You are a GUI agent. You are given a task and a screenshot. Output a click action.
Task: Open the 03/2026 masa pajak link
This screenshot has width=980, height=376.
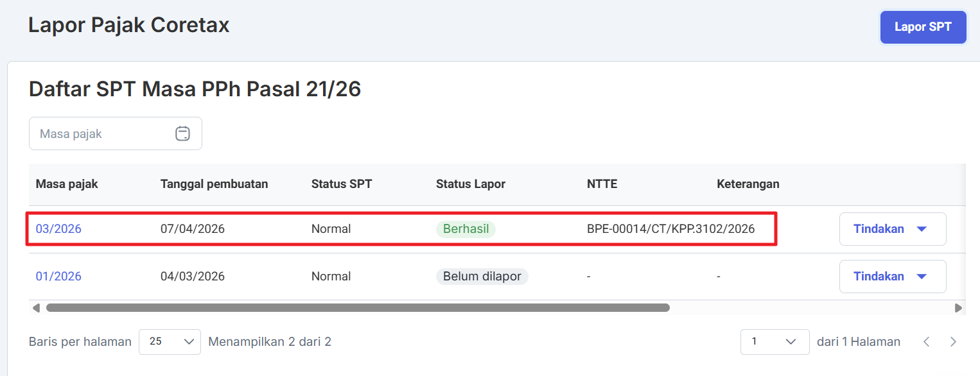(x=58, y=229)
